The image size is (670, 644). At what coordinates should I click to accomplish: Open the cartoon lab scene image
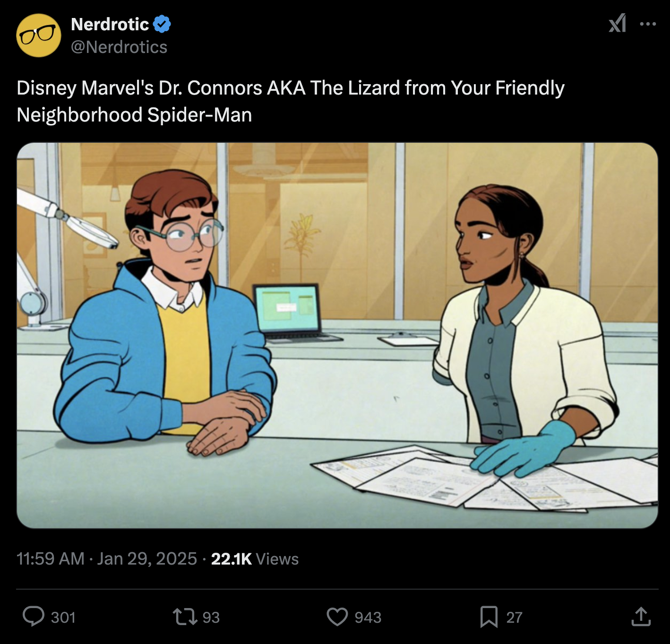(x=337, y=335)
